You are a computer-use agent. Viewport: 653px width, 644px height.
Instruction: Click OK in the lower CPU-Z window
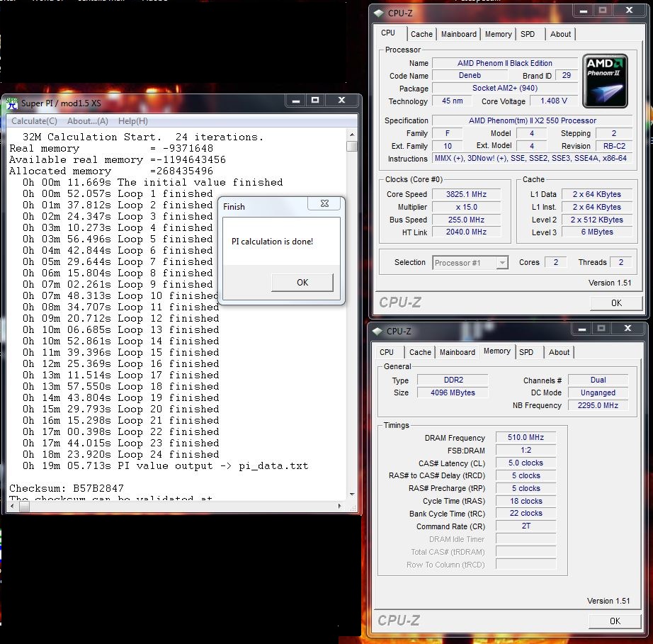coord(615,621)
